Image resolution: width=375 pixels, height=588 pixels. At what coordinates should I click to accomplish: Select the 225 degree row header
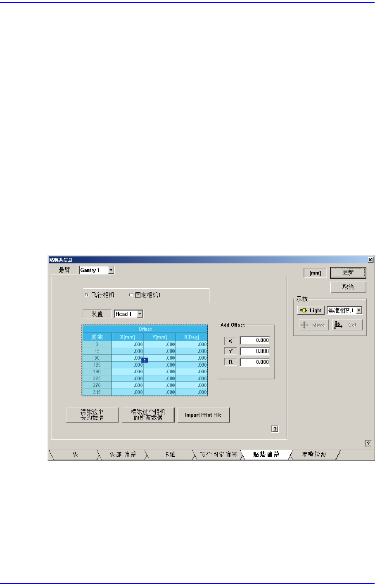pos(97,379)
